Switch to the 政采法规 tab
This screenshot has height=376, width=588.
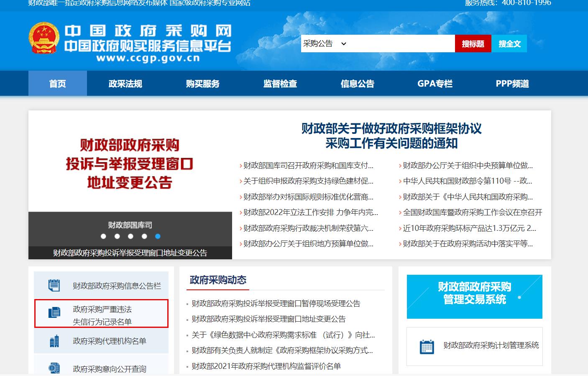125,83
